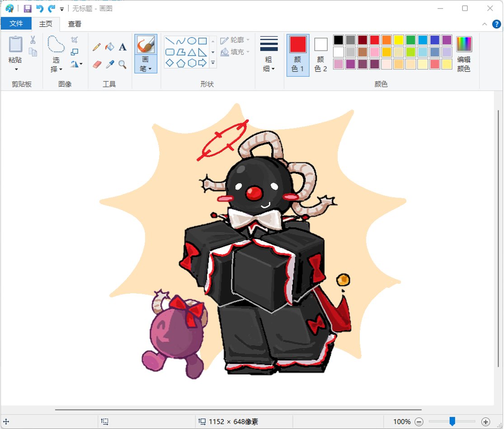
Task: Click the image size '1152 × 648像素' text
Action: point(233,421)
